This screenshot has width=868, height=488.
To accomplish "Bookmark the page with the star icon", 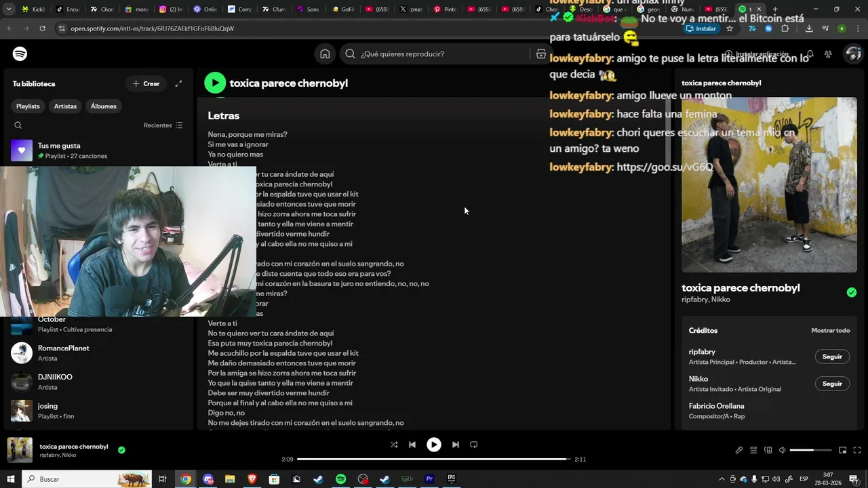I will 730,28.
